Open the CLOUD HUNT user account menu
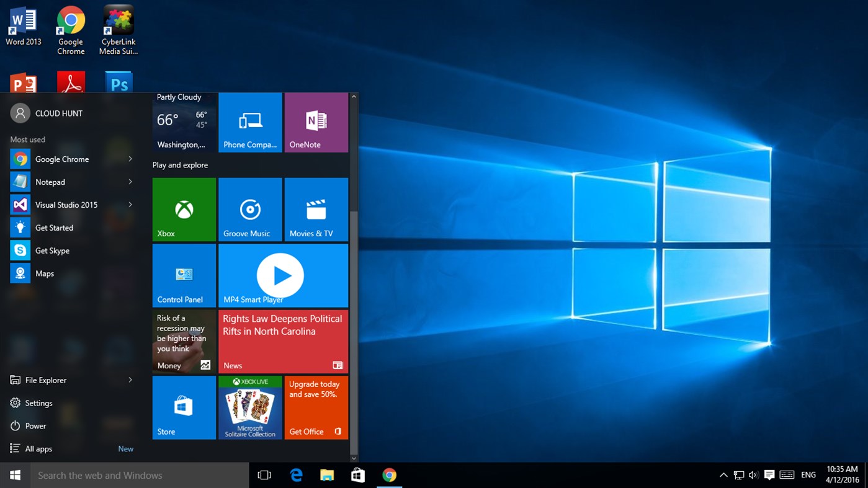Image resolution: width=868 pixels, height=488 pixels. pyautogui.click(x=47, y=113)
